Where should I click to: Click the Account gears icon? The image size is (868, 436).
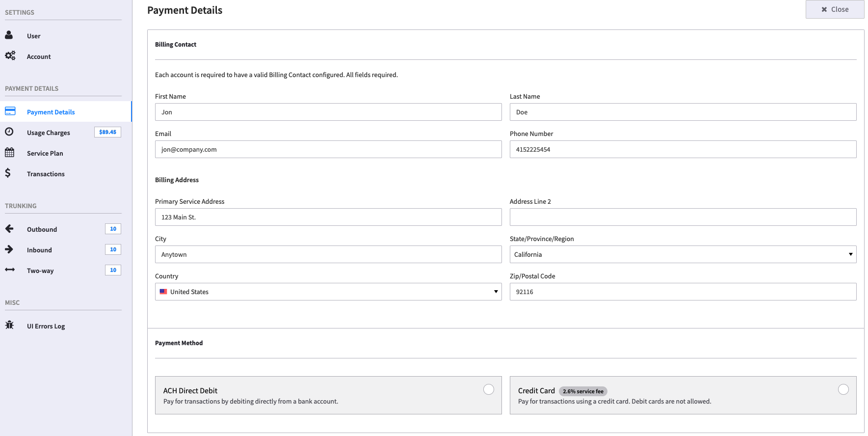coord(10,55)
